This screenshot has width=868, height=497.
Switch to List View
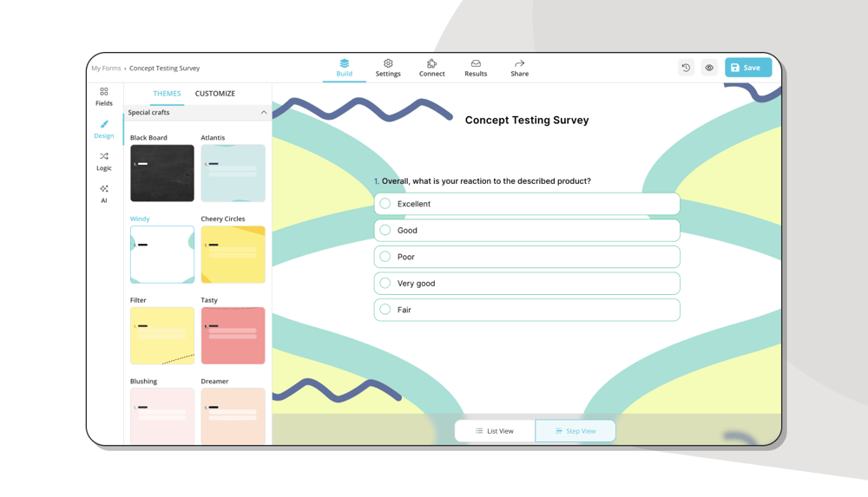[495, 431]
